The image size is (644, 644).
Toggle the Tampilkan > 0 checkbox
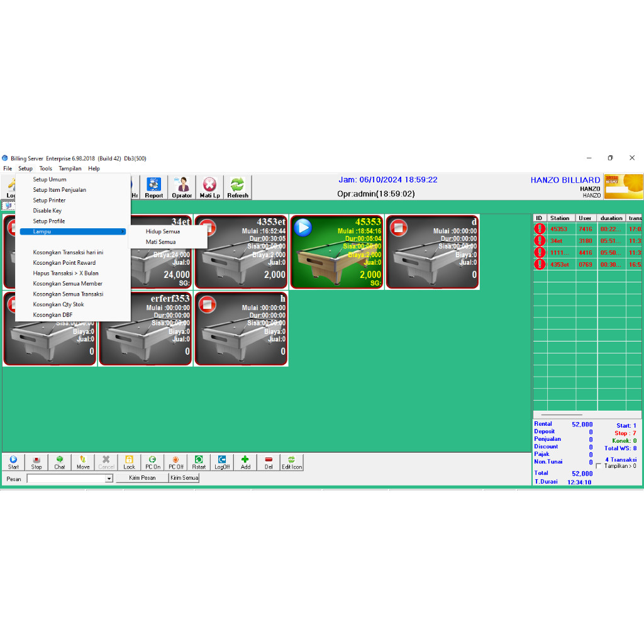coord(599,466)
